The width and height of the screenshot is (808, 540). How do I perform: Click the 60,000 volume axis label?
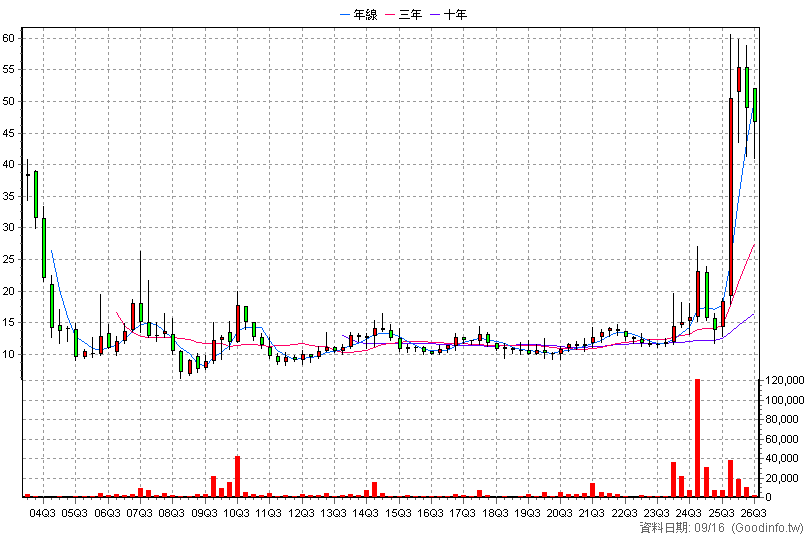pos(782,439)
